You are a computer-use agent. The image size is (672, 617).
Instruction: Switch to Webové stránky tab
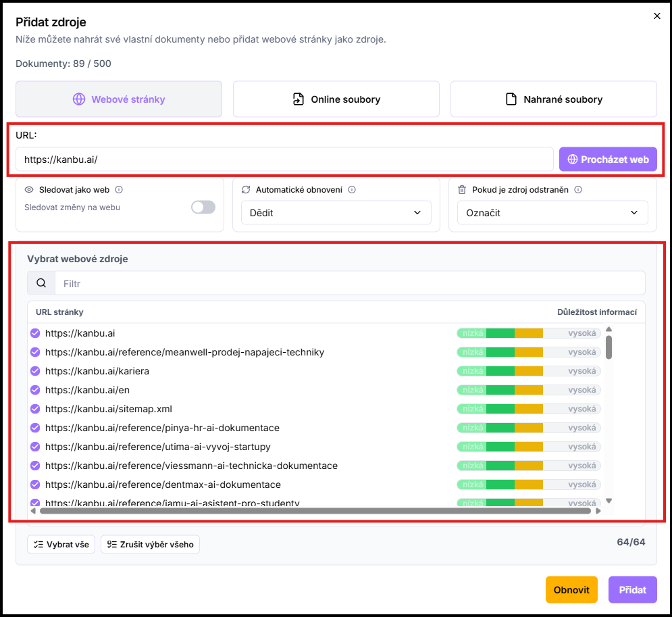click(119, 99)
